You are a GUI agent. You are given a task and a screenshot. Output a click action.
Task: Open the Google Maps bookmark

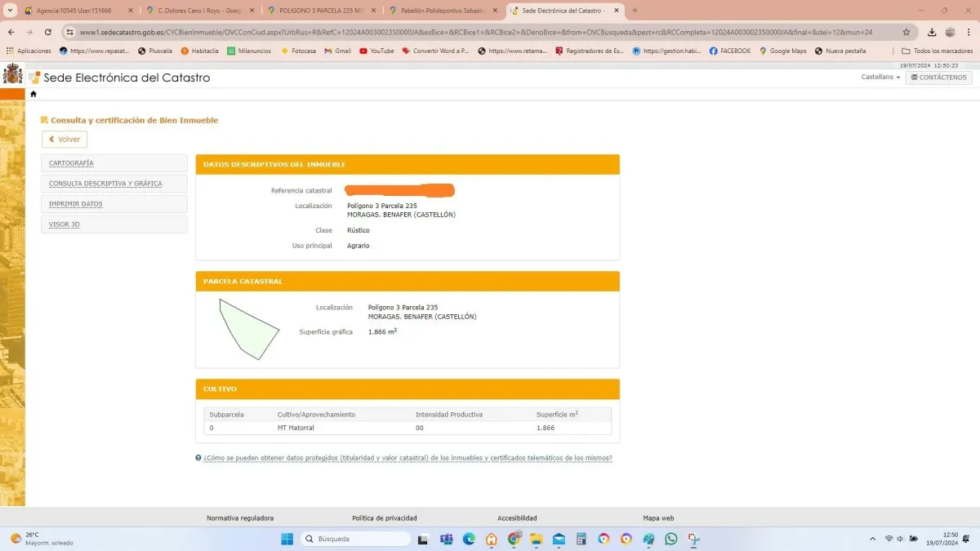coord(782,51)
